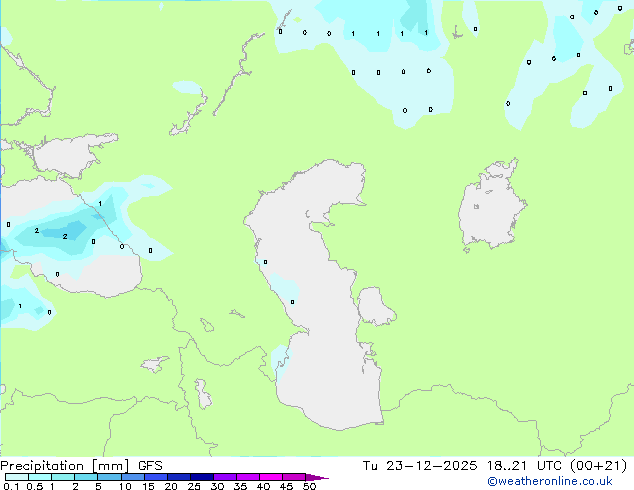Screen dimensions: 634x490
Task: Click the 10–15 mm legend swatch
Action: [132, 477]
